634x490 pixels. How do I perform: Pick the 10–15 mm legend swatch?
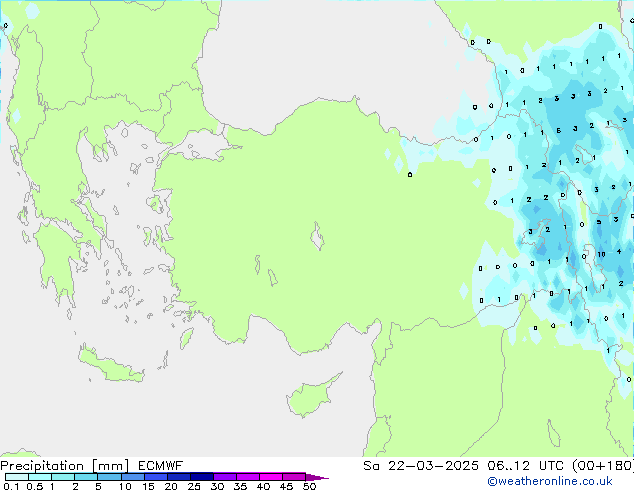(x=133, y=477)
